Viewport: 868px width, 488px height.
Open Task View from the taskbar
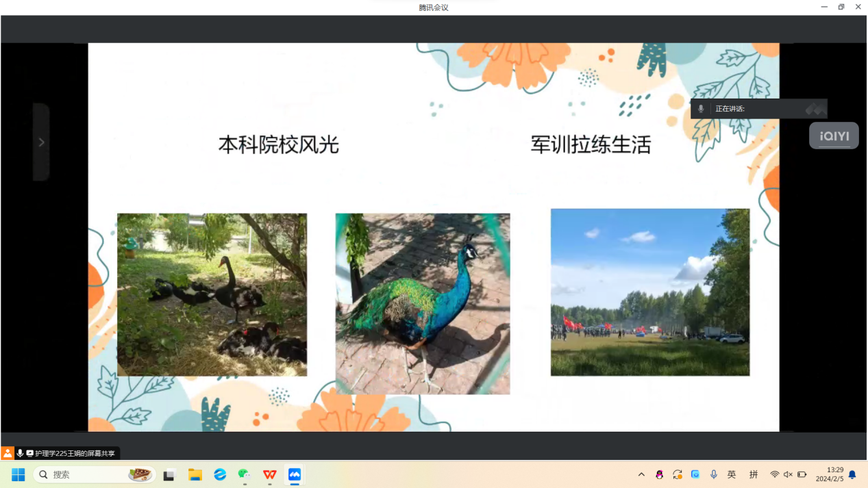[x=169, y=474]
